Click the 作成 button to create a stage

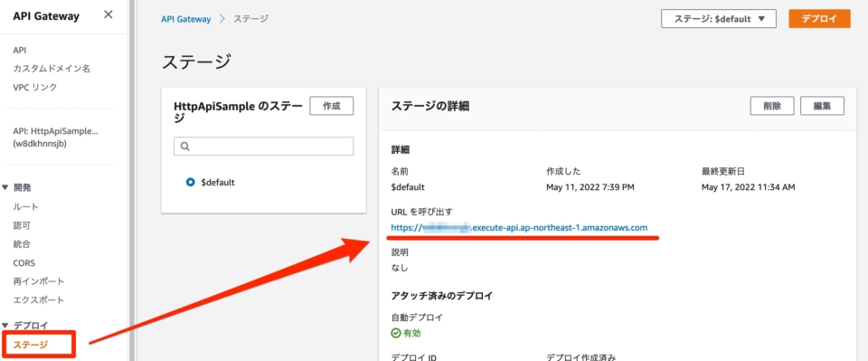pyautogui.click(x=331, y=106)
